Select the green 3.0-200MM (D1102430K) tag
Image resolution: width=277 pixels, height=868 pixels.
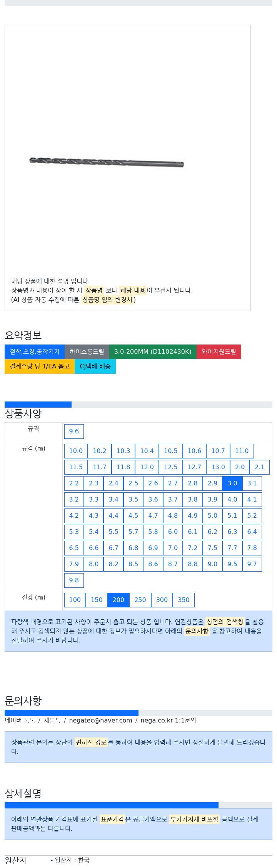click(153, 352)
